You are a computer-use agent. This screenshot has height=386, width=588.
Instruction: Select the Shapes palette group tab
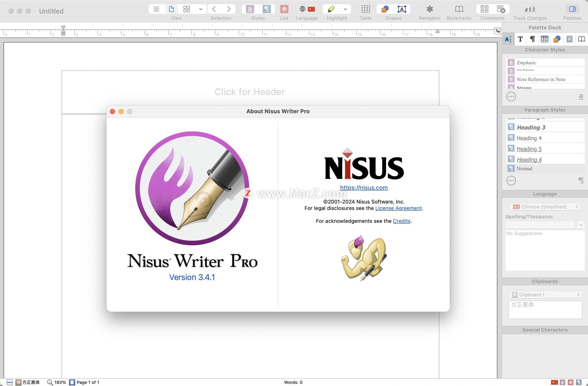[557, 39]
